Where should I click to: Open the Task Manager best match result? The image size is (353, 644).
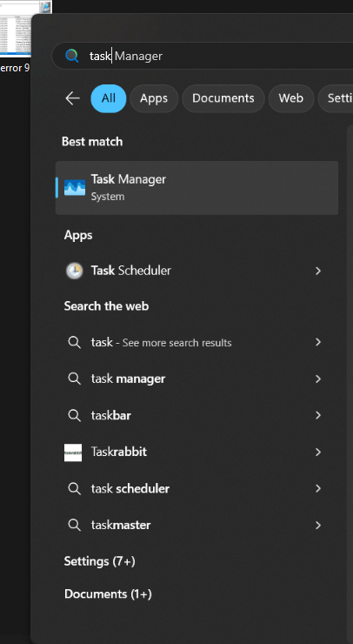pos(196,188)
